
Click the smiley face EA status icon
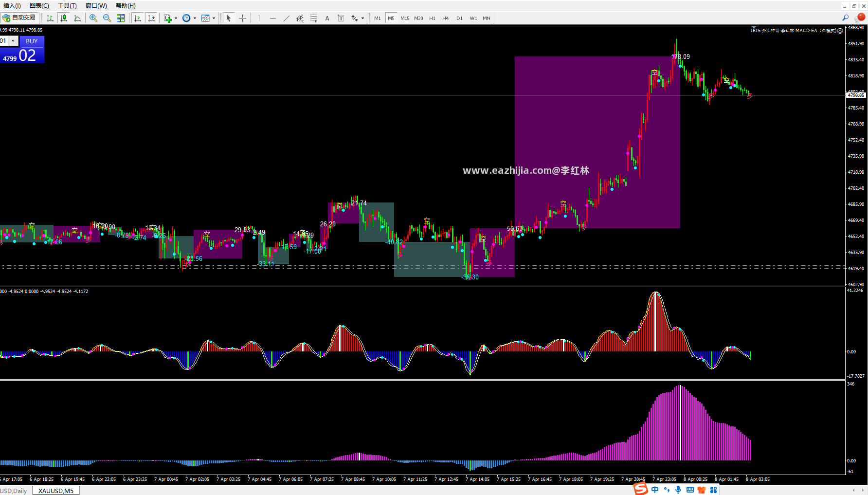click(x=840, y=31)
